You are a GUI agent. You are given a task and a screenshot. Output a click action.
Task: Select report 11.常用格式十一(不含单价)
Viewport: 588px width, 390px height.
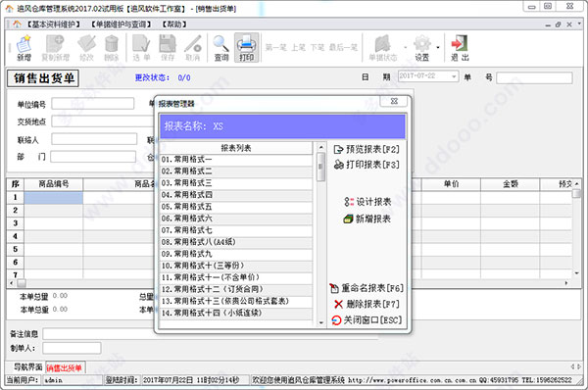coord(236,278)
